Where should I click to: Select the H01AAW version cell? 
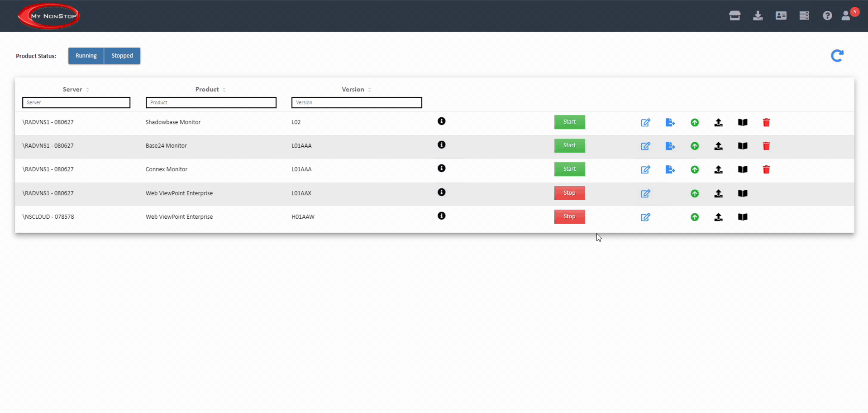click(x=303, y=217)
